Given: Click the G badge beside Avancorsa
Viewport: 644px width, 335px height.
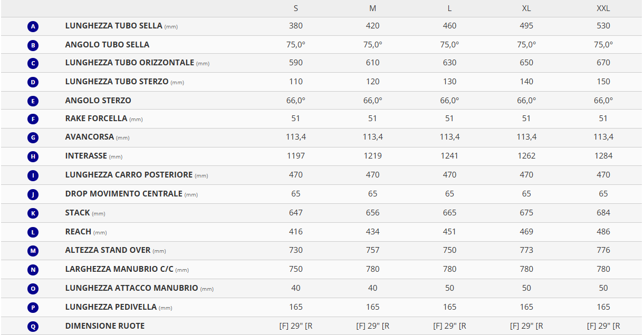Looking at the screenshot, I should click(33, 138).
